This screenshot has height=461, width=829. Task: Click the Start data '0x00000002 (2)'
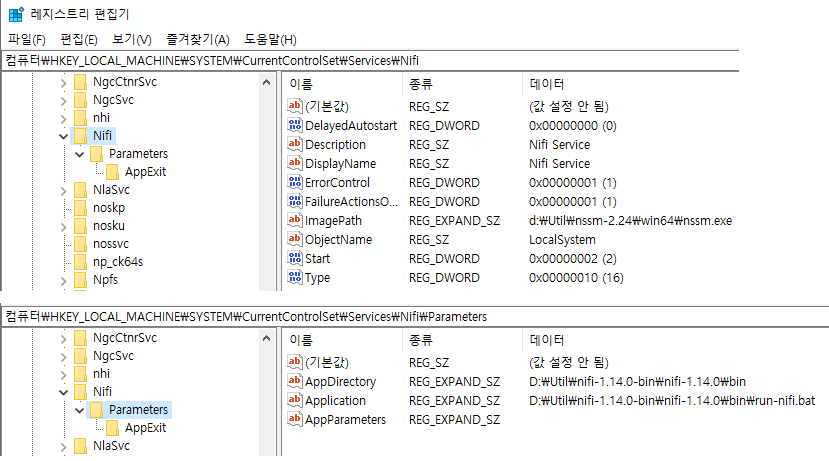[x=573, y=259]
